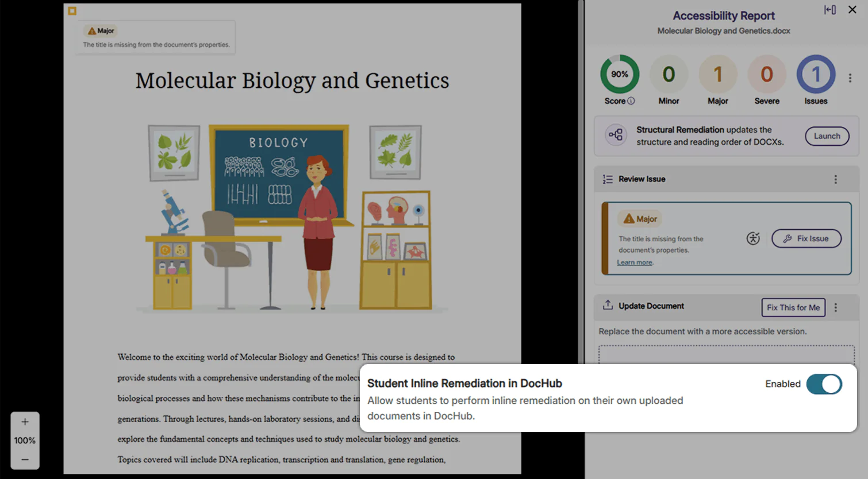Click the 90% score progress ring
The height and width of the screenshot is (479, 868).
click(619, 74)
